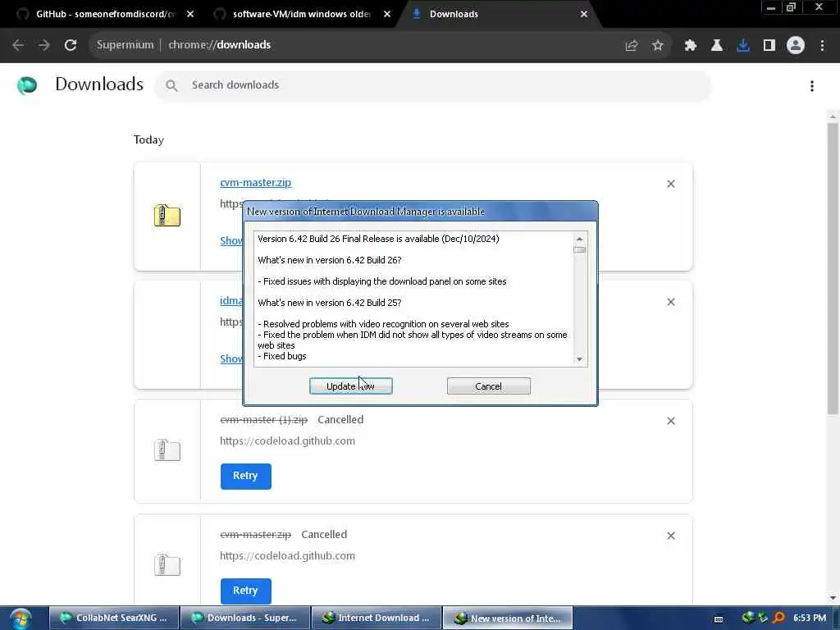Screen dimensions: 840x630
Task: Open the browser three-dot menu
Action: [822, 46]
